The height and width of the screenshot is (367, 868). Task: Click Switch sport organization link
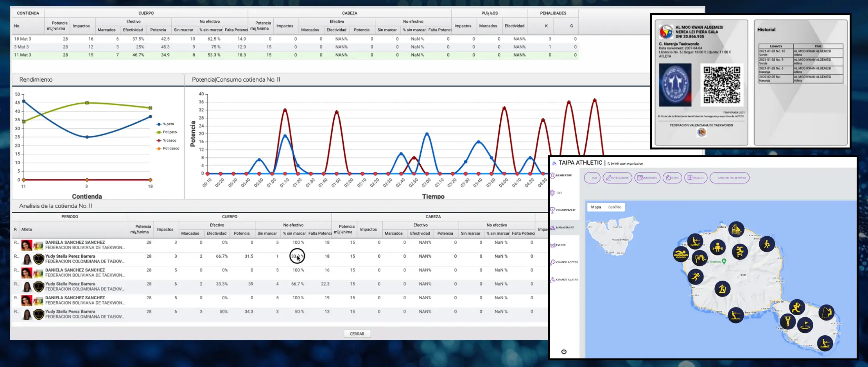coord(625,164)
